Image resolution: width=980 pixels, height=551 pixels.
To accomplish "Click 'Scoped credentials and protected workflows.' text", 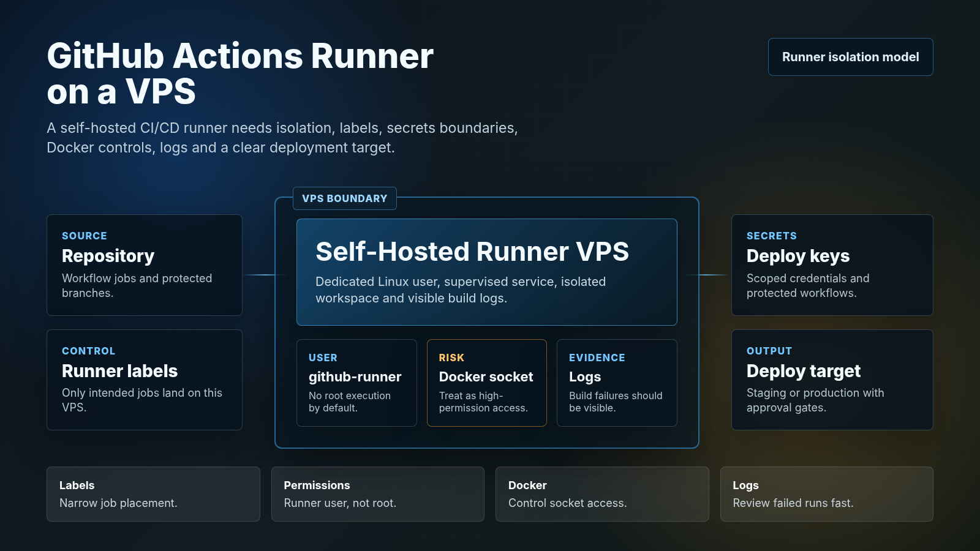I will [808, 285].
